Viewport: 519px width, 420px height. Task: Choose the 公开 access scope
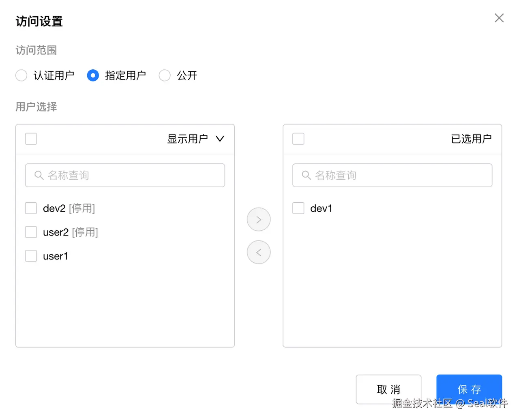(x=165, y=75)
